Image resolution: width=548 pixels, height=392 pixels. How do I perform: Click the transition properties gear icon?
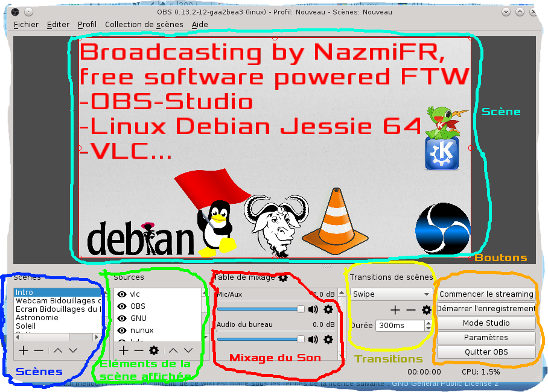[x=426, y=310]
